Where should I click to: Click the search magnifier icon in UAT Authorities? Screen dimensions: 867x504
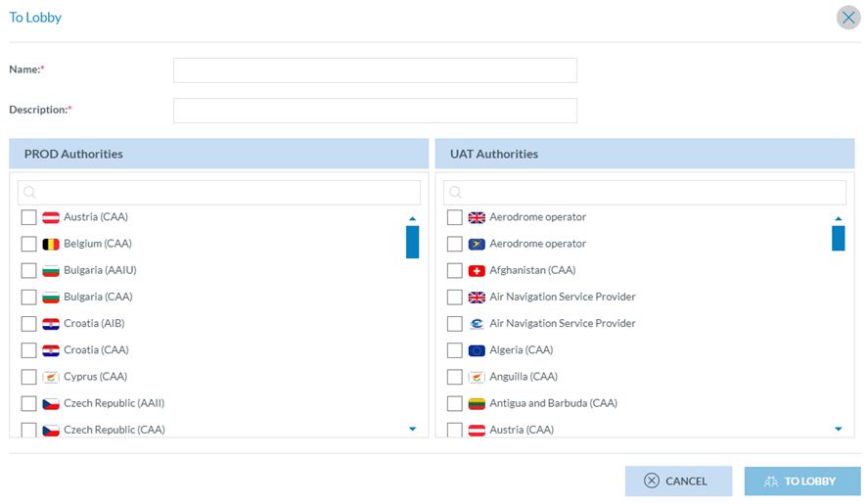click(x=455, y=193)
